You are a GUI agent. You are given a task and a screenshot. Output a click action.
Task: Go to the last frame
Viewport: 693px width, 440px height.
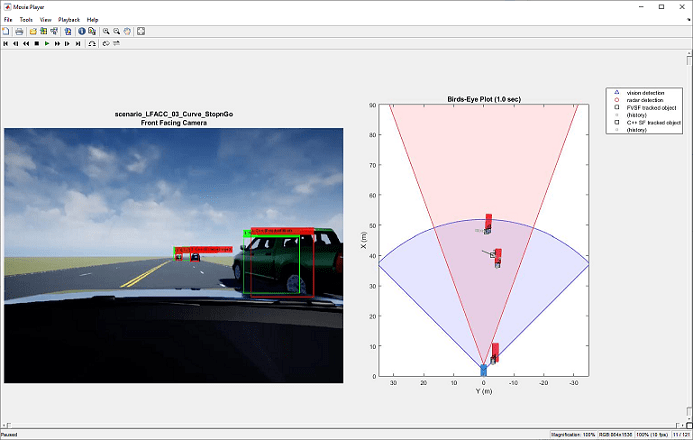(x=79, y=44)
